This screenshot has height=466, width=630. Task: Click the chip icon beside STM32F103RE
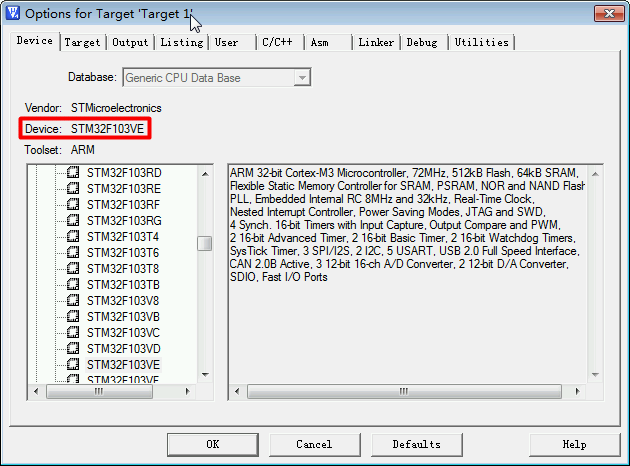tap(73, 188)
